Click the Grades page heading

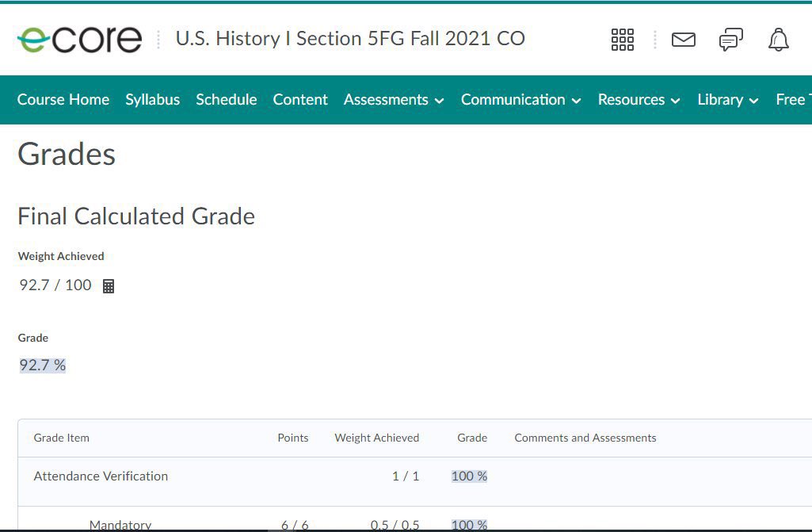67,155
